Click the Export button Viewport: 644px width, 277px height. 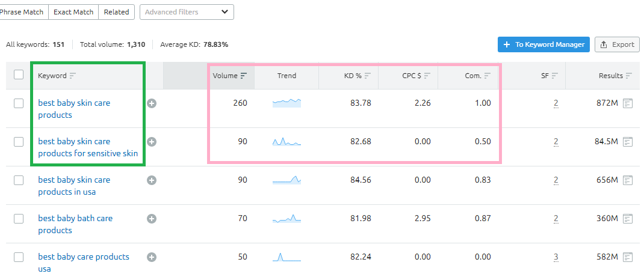tap(618, 44)
